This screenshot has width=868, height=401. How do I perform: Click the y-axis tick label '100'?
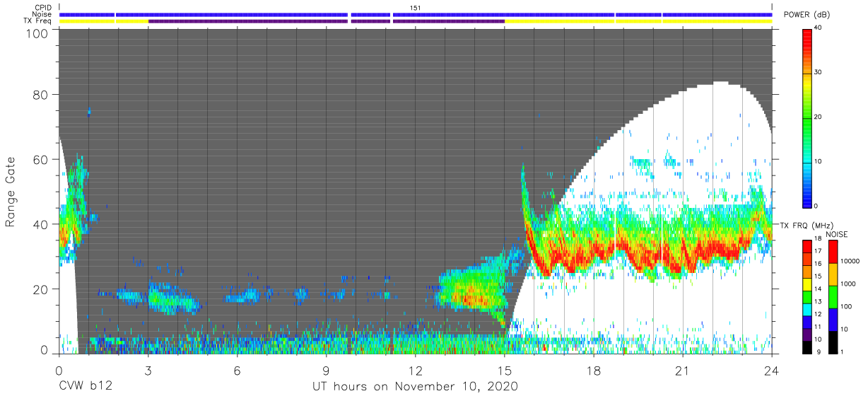(35, 33)
